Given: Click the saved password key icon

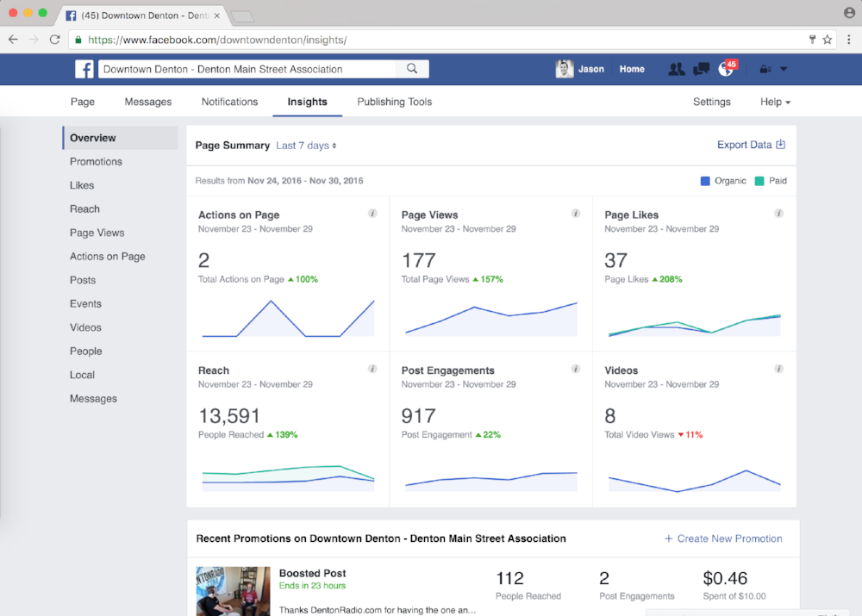Looking at the screenshot, I should pyautogui.click(x=812, y=40).
